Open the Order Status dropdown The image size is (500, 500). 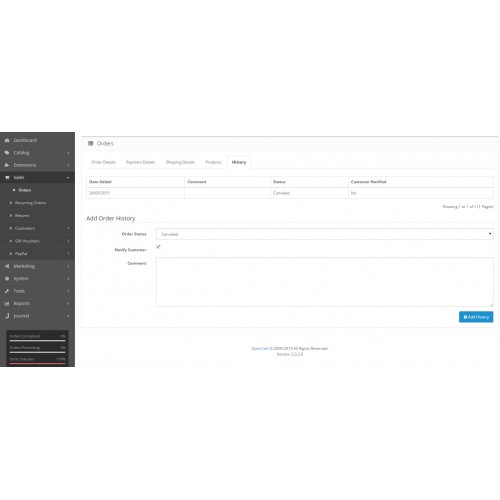point(325,234)
